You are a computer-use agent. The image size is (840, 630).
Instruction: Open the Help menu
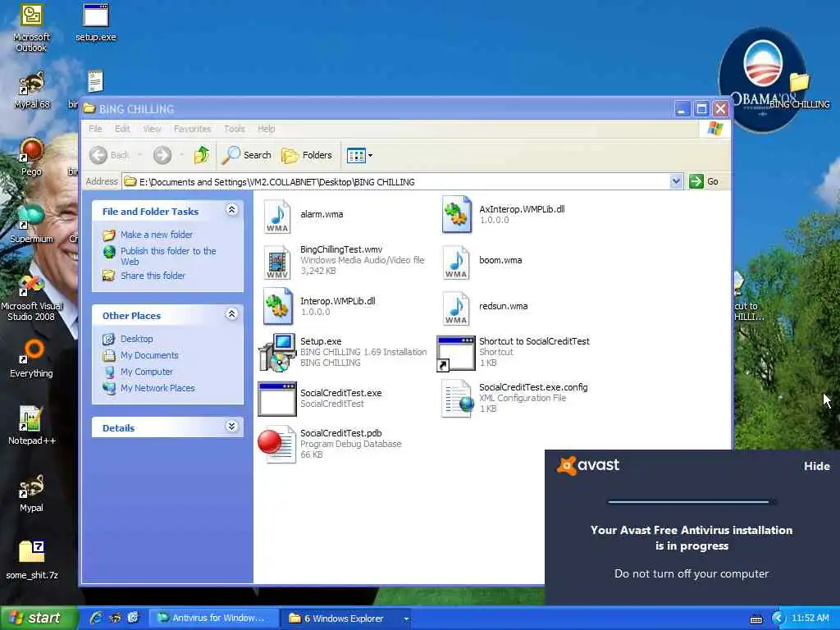(x=267, y=129)
